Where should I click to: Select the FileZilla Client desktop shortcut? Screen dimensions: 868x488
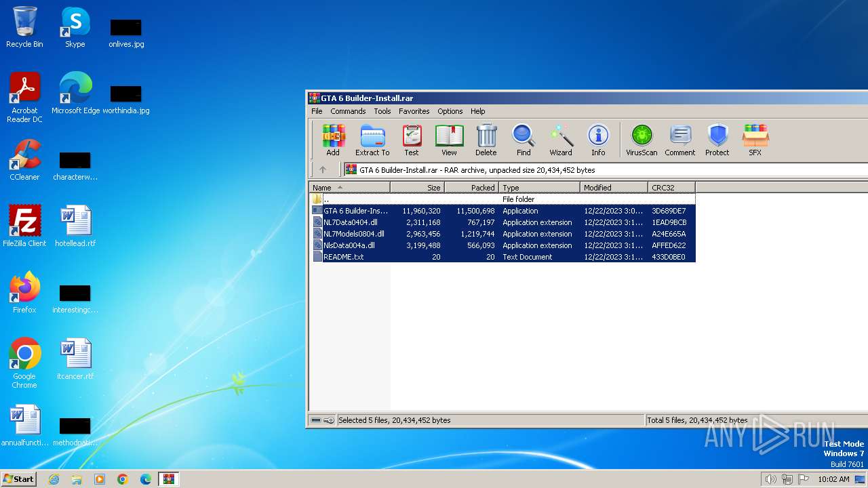pyautogui.click(x=24, y=227)
